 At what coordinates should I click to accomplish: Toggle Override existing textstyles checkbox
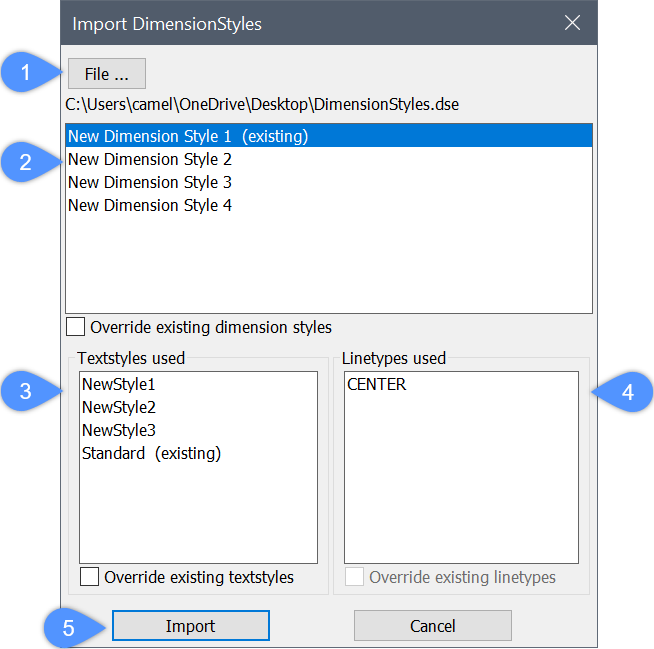(x=90, y=577)
